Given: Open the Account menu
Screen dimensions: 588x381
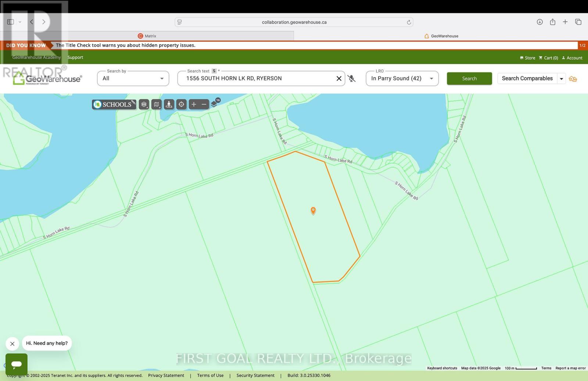Looking at the screenshot, I should pos(572,58).
